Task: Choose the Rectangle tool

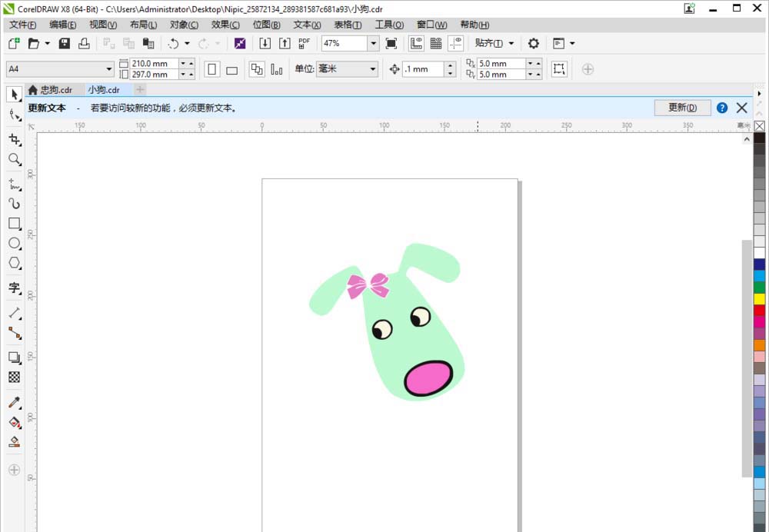Action: tap(15, 223)
